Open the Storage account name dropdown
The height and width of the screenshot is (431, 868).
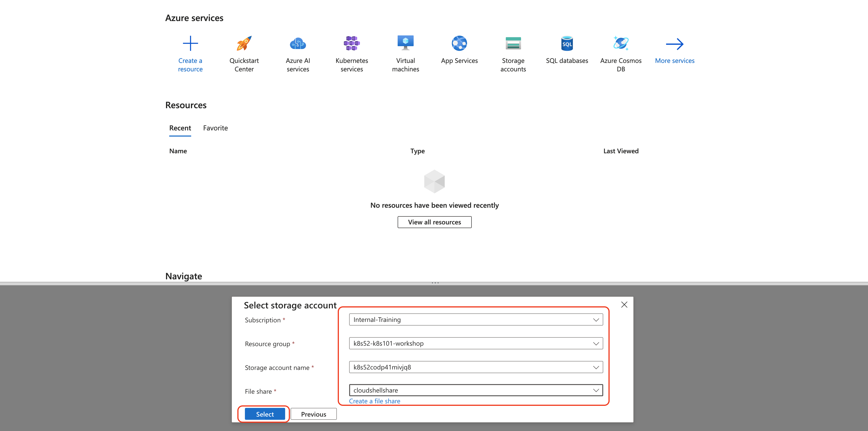pyautogui.click(x=476, y=367)
